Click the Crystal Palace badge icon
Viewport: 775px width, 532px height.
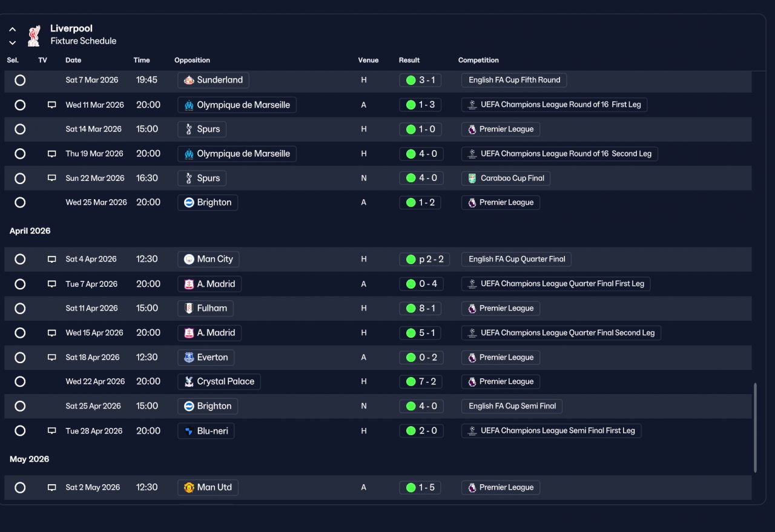click(190, 382)
